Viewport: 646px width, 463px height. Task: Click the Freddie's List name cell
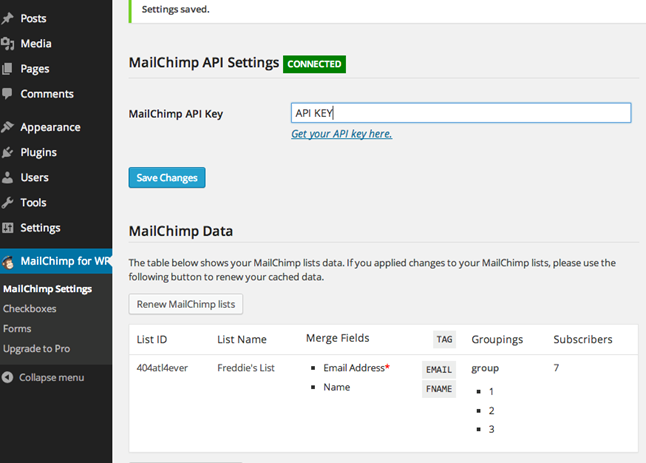246,368
